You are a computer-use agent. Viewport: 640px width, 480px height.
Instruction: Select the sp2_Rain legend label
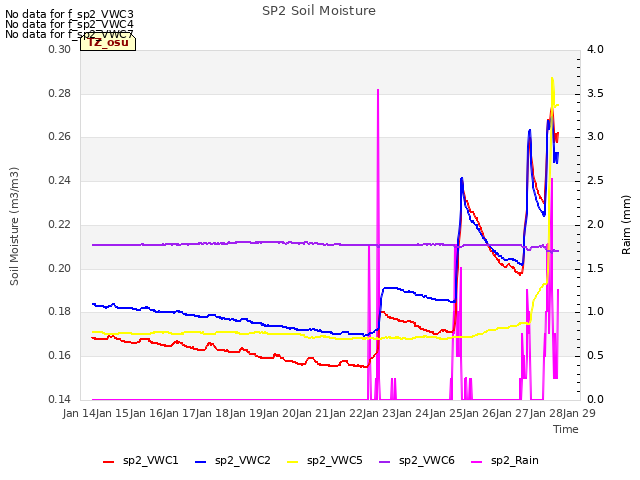[515, 461]
